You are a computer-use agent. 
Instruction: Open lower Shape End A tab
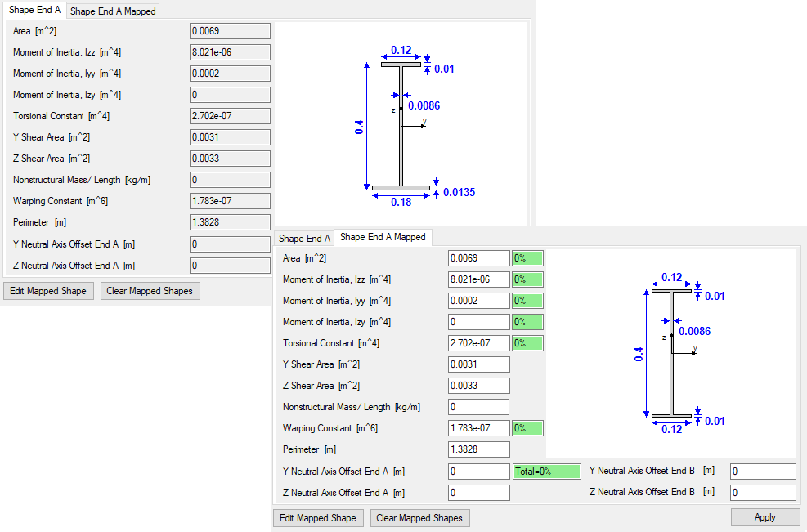coord(304,239)
